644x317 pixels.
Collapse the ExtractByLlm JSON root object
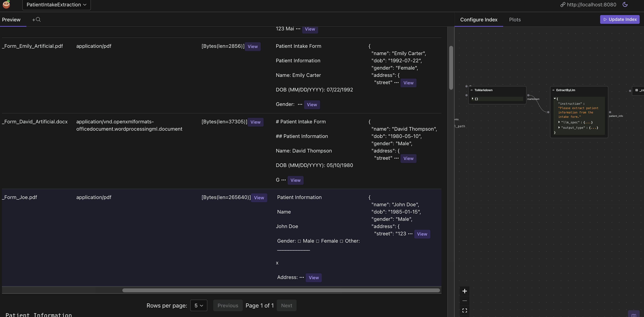[554, 99]
